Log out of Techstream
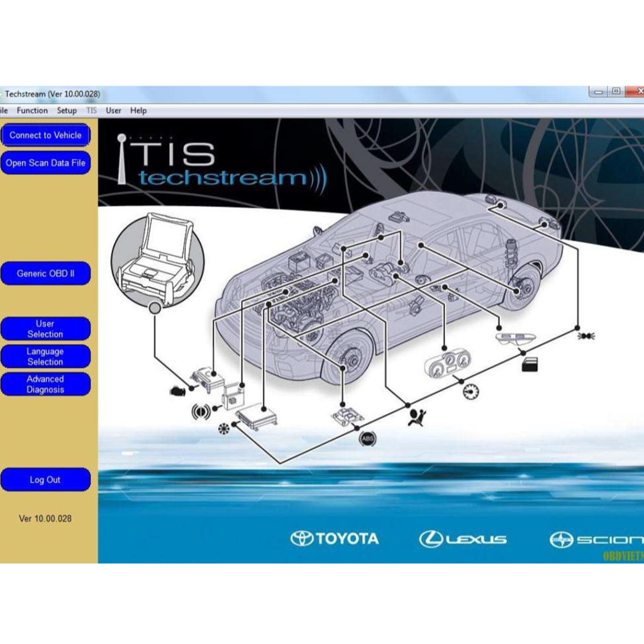644x644 pixels. (46, 479)
